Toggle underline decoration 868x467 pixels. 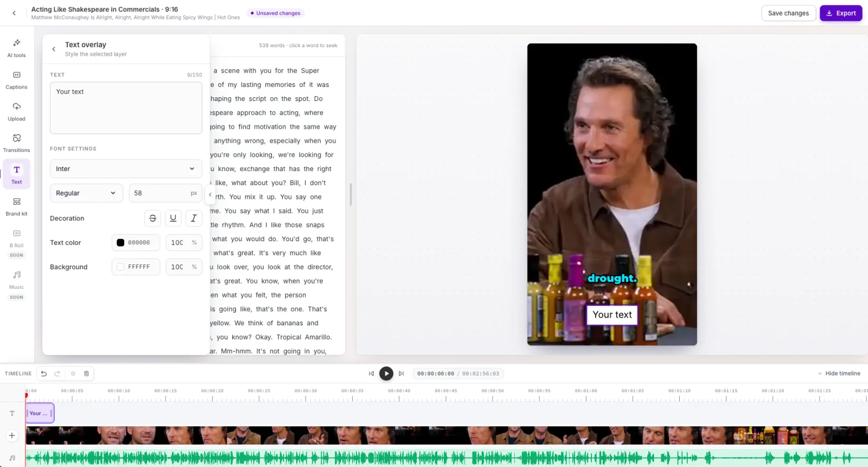click(x=173, y=218)
